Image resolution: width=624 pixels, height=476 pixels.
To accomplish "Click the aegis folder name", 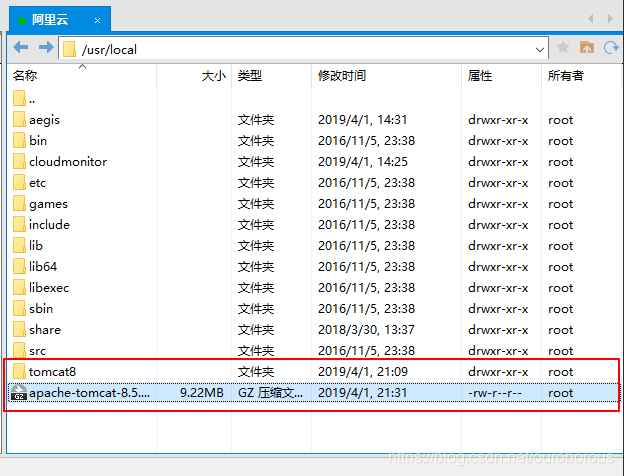I will coord(44,120).
